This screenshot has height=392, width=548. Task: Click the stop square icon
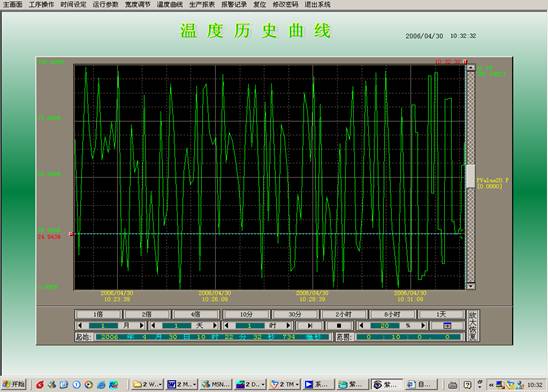tap(339, 326)
